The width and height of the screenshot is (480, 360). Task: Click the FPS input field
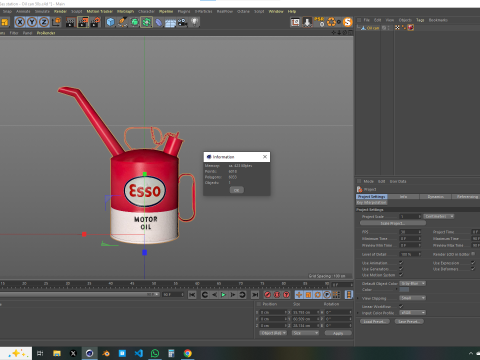410,232
